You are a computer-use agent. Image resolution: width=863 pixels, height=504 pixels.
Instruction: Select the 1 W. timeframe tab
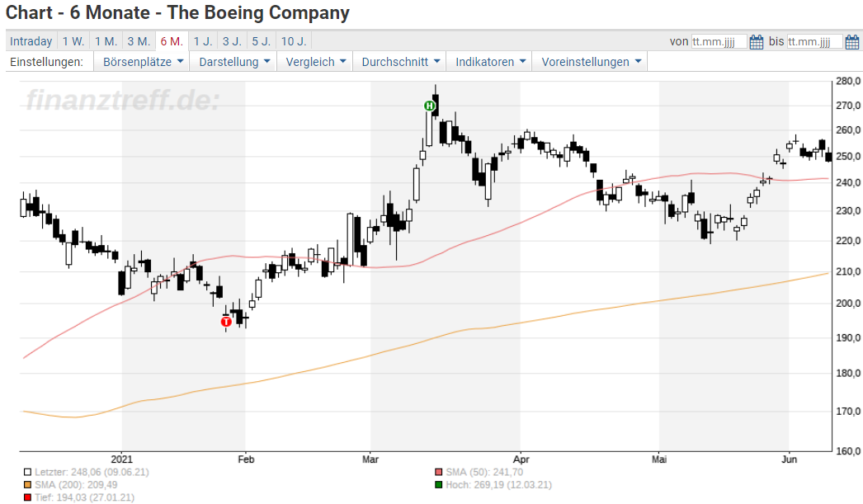pos(73,41)
